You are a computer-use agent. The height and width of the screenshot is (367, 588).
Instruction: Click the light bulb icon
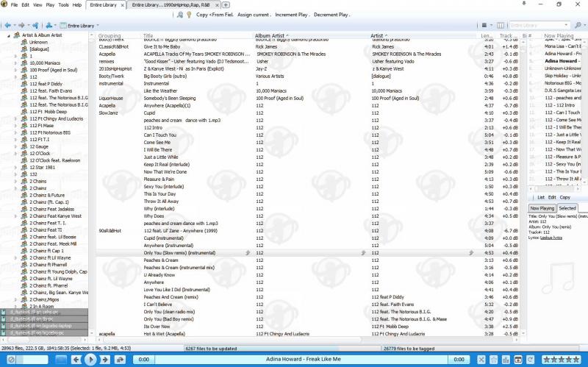(x=189, y=15)
